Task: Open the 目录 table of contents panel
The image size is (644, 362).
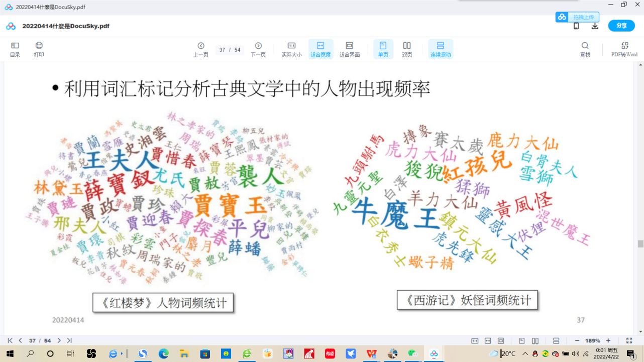Action: tap(15, 49)
